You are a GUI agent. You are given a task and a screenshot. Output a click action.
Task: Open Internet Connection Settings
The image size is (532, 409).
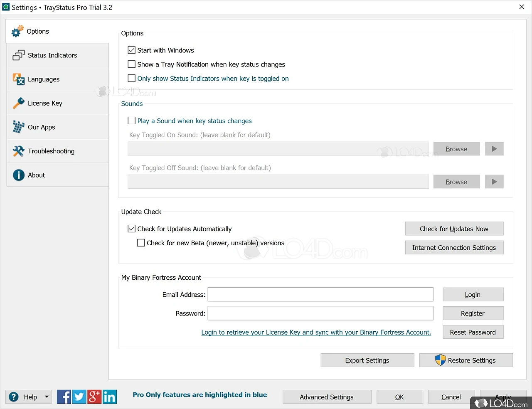click(x=454, y=248)
